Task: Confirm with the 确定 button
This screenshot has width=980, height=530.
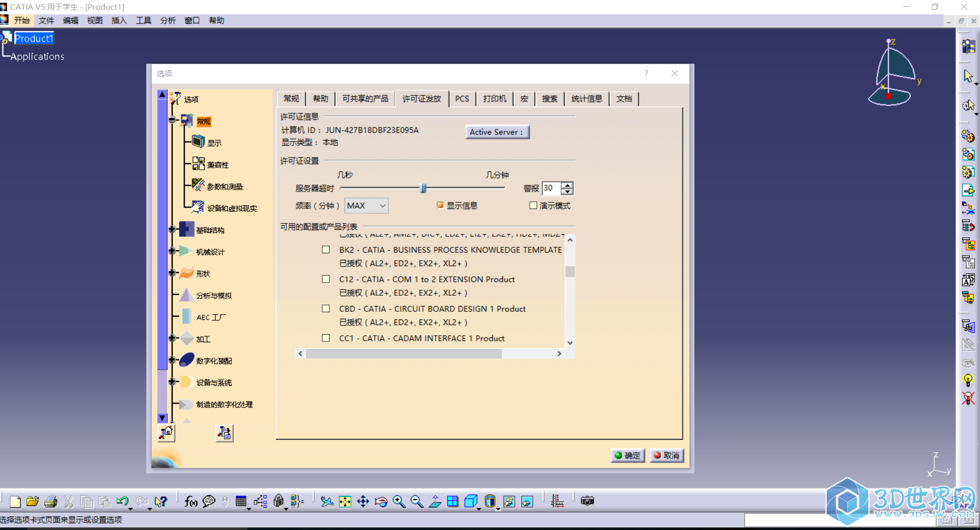Action: pos(628,455)
